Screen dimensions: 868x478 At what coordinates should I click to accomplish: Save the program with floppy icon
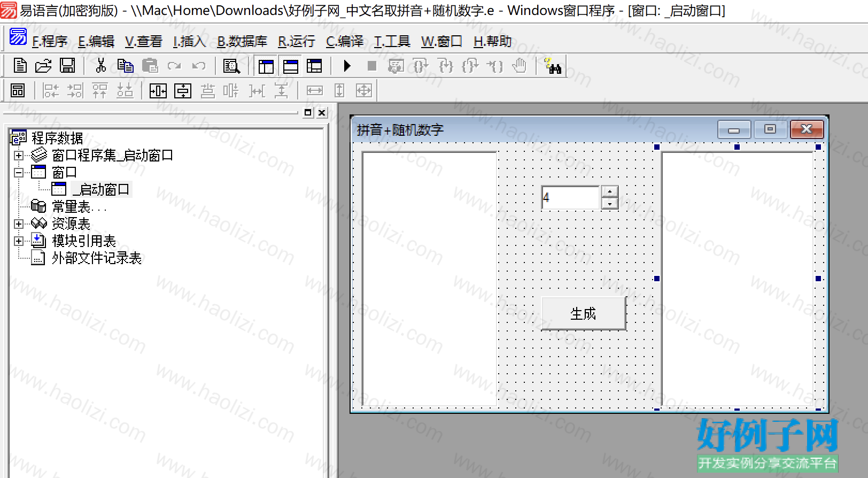click(67, 66)
